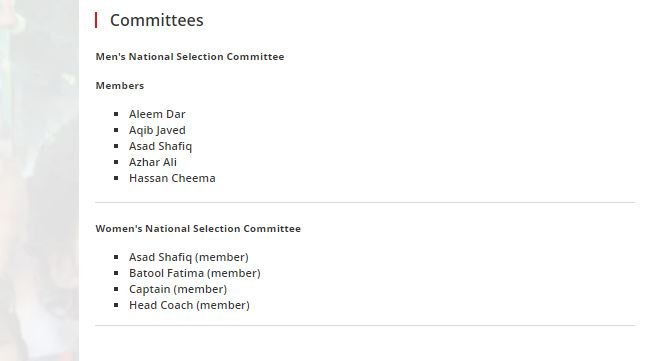Select Hassan Cheema list entry
This screenshot has height=361, width=654.
click(172, 178)
